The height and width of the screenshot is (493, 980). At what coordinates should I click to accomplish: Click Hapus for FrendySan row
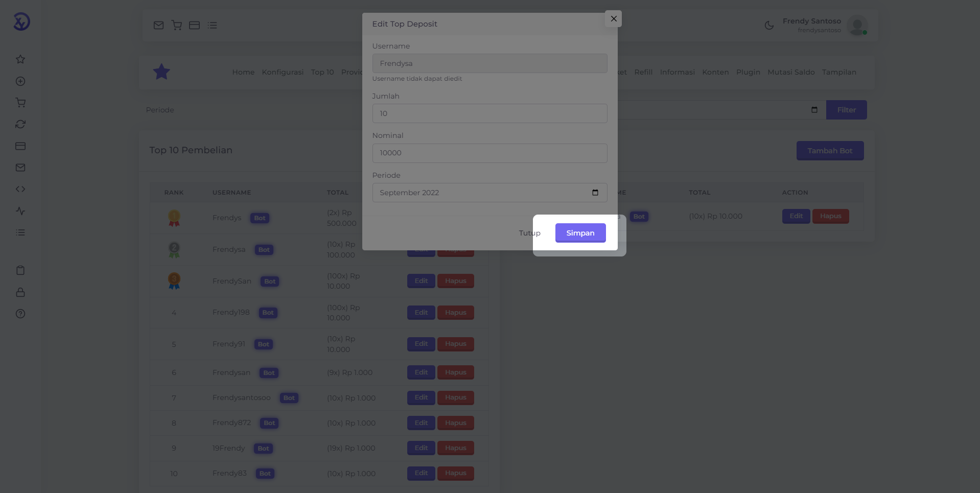pyautogui.click(x=455, y=281)
